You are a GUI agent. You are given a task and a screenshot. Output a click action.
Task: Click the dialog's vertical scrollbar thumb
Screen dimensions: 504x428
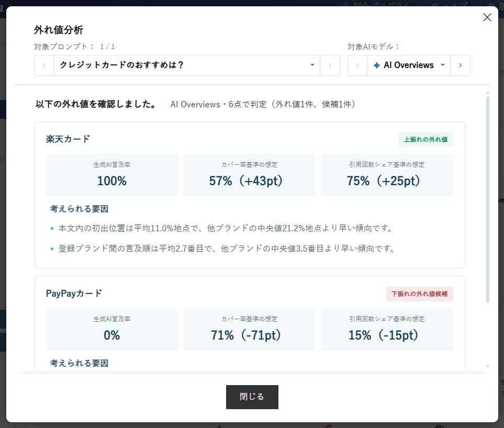tap(488, 199)
